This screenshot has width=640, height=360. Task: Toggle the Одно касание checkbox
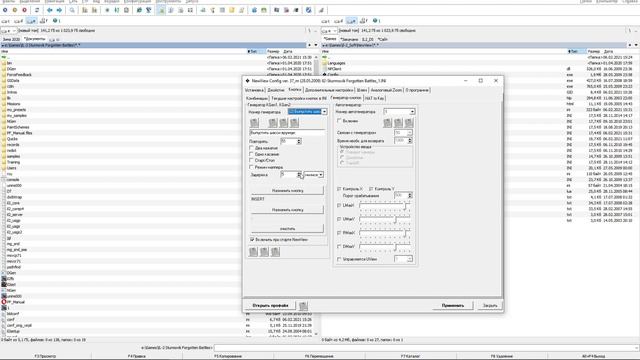(x=252, y=154)
